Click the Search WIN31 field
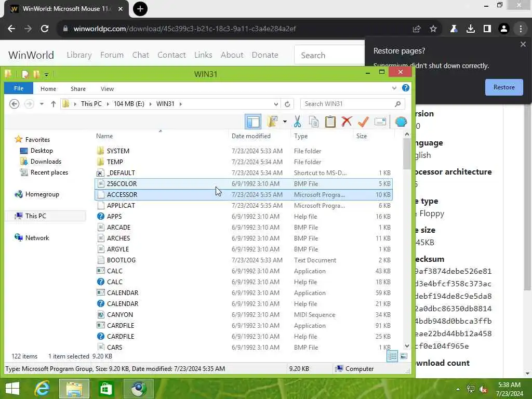The width and height of the screenshot is (532, 399). (353, 104)
